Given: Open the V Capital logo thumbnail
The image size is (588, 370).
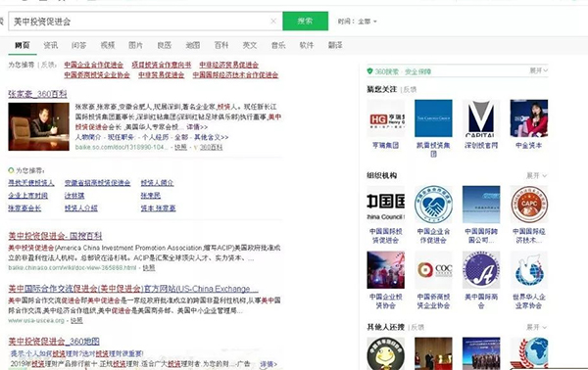Looking at the screenshot, I should coord(481,118).
